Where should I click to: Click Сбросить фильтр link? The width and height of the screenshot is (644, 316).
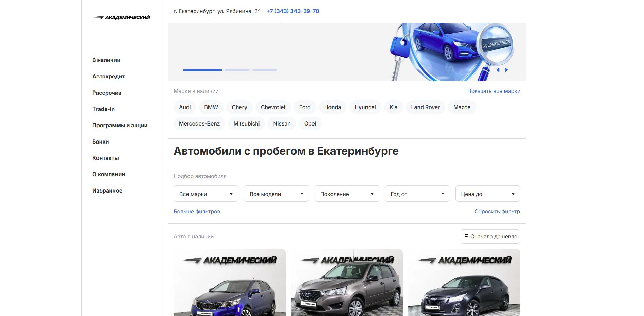tap(497, 211)
